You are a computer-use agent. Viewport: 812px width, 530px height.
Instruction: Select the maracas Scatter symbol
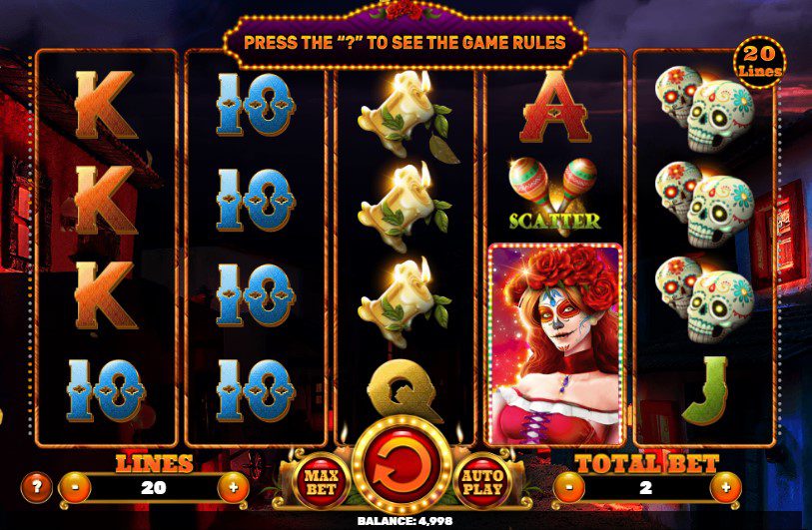(x=553, y=194)
